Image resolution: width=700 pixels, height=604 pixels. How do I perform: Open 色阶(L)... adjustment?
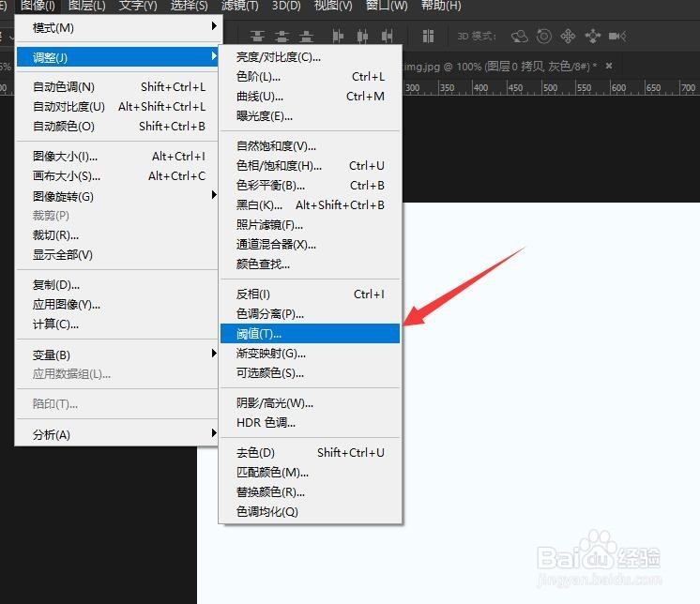click(x=311, y=77)
